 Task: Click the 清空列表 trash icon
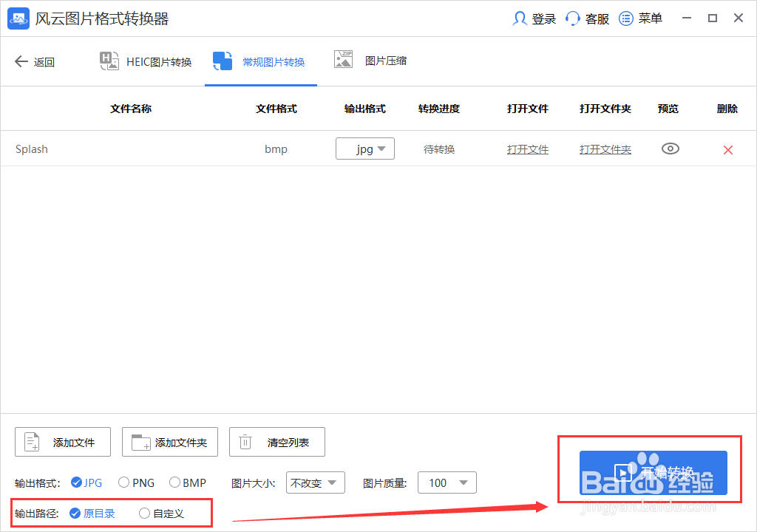pyautogui.click(x=245, y=442)
